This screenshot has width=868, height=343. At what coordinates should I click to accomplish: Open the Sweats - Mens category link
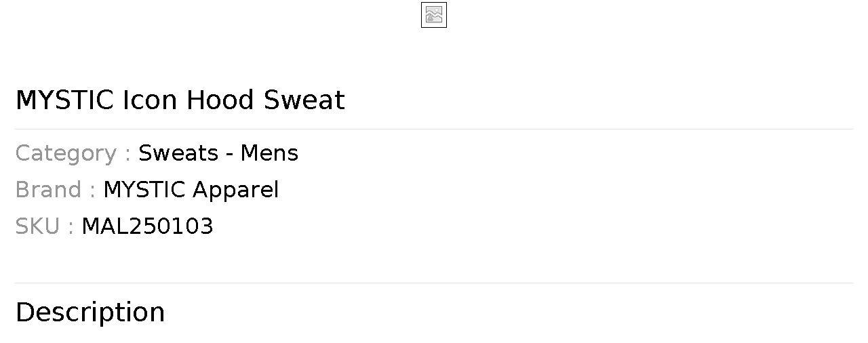point(218,153)
